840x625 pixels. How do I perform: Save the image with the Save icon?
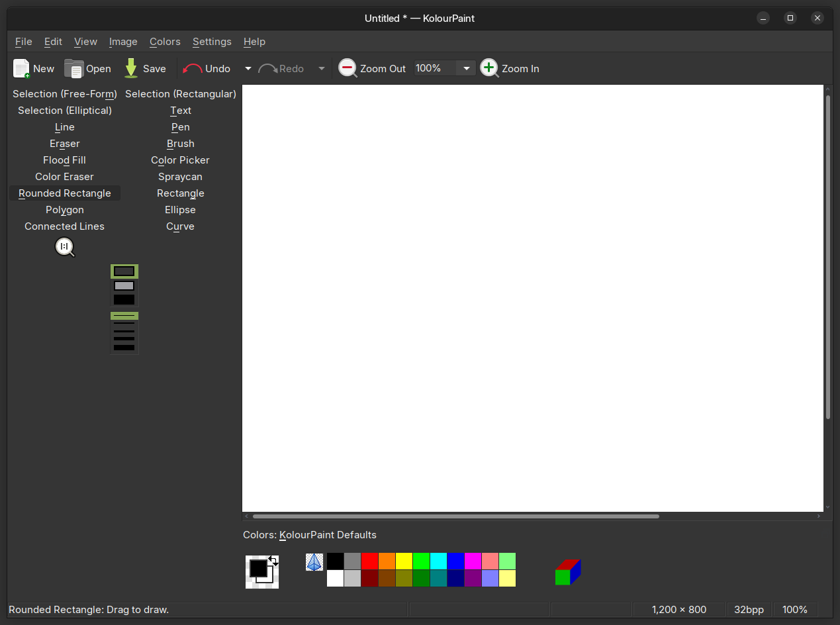[x=131, y=68]
